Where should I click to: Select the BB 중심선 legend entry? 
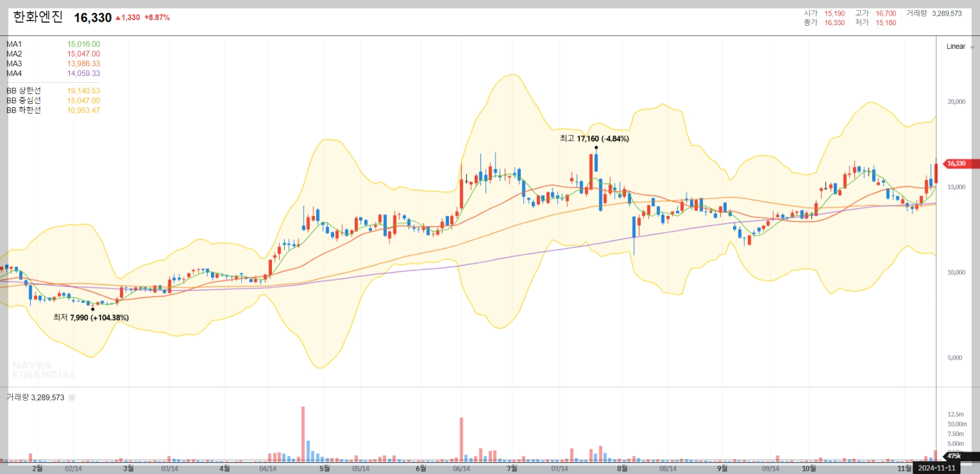coord(23,101)
